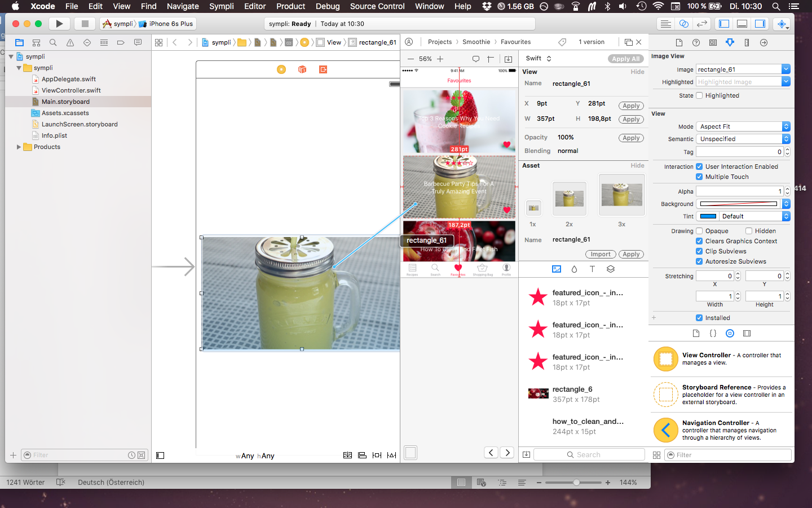The image size is (812, 508).
Task: Disable Autoresize Subviews
Action: click(699, 261)
